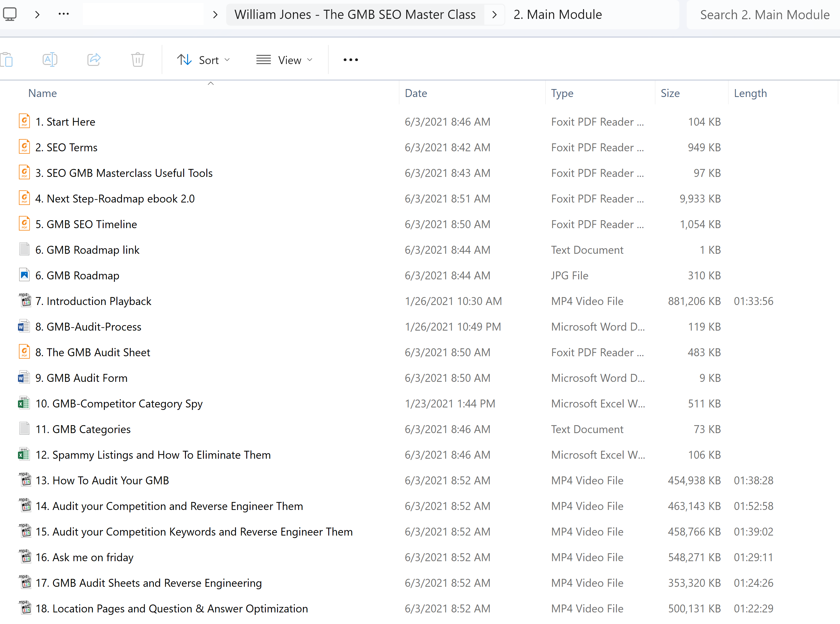Select the 2. Main Module breadcrumb
The image size is (840, 624).
tap(557, 14)
